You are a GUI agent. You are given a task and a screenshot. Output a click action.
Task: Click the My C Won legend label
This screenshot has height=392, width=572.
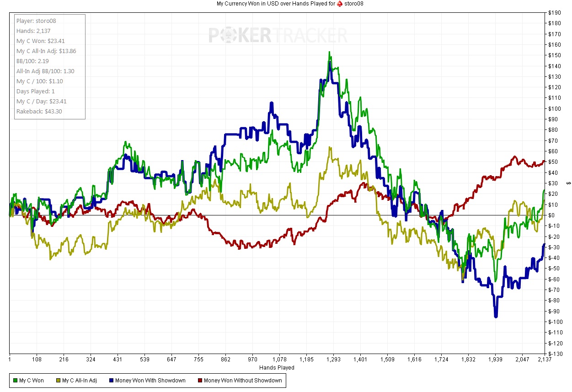pyautogui.click(x=32, y=381)
